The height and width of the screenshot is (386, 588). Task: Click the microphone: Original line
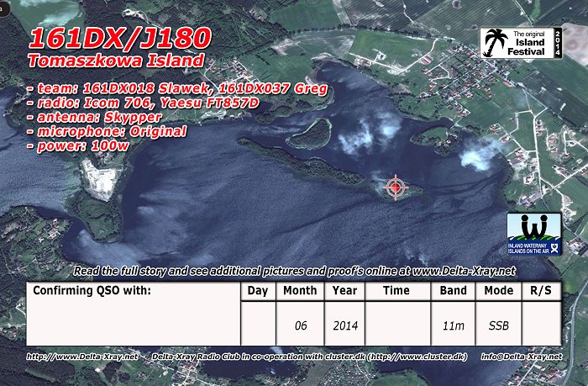tap(107, 131)
